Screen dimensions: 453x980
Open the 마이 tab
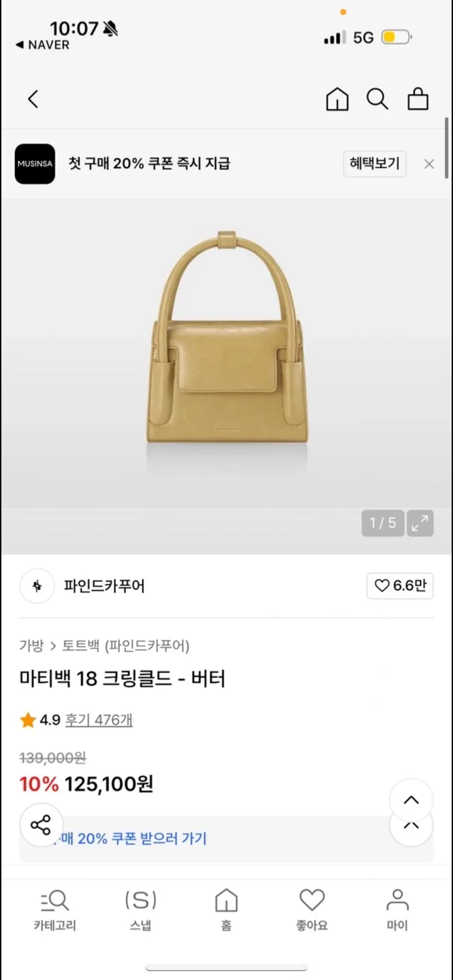point(397,909)
